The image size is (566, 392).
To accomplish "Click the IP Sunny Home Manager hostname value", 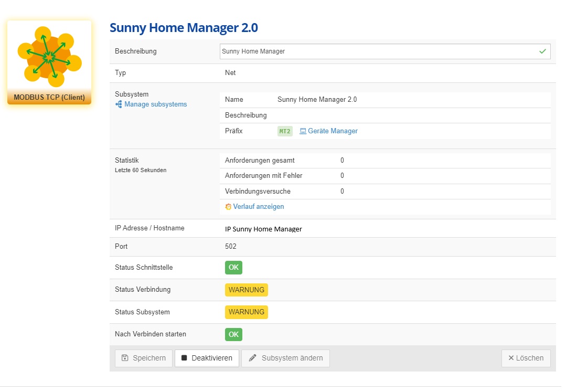I will [263, 229].
